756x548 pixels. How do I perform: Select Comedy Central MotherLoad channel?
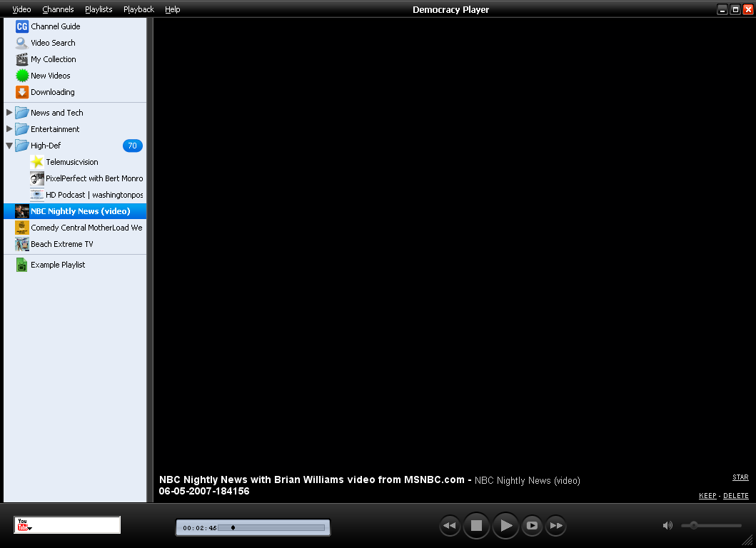pyautogui.click(x=75, y=228)
